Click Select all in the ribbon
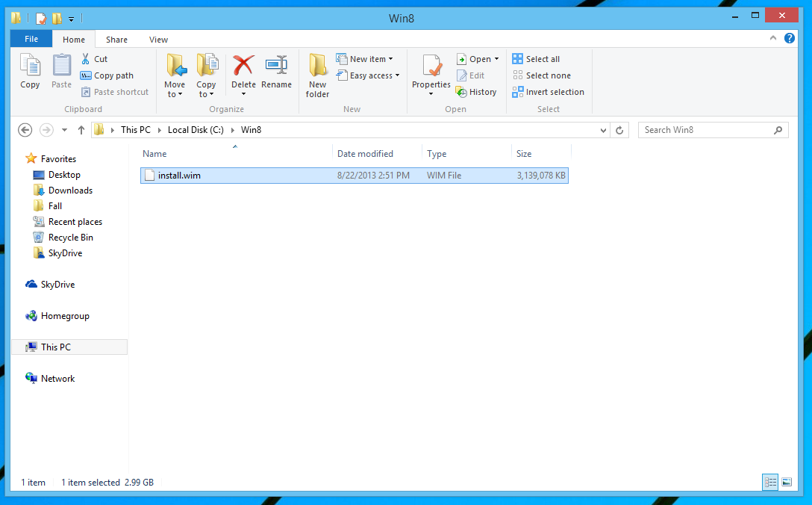The width and height of the screenshot is (812, 505). 536,59
